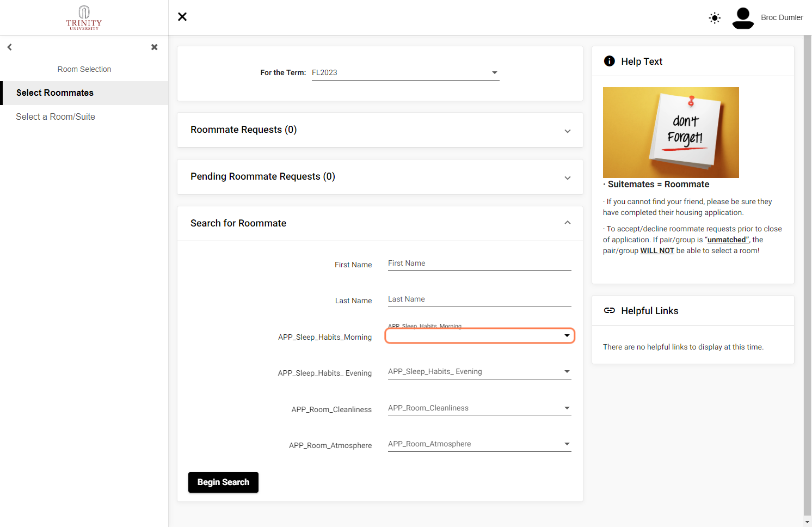Viewport: 812px width, 527px height.
Task: Click the Begin Search button
Action: 223,482
